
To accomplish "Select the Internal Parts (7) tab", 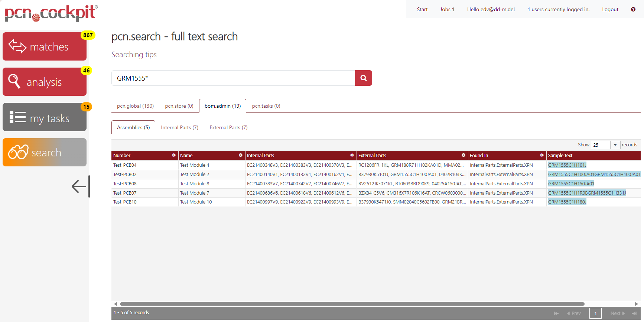I will click(179, 127).
